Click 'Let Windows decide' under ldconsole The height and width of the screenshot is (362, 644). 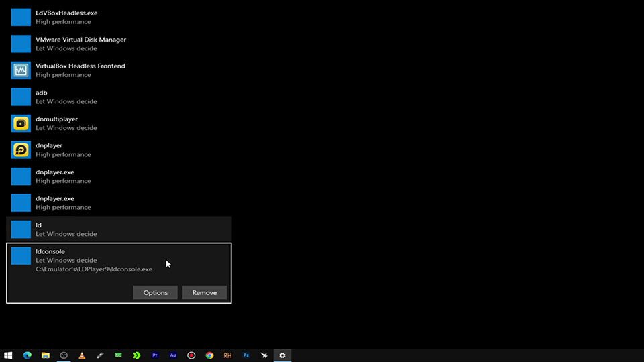pyautogui.click(x=66, y=261)
